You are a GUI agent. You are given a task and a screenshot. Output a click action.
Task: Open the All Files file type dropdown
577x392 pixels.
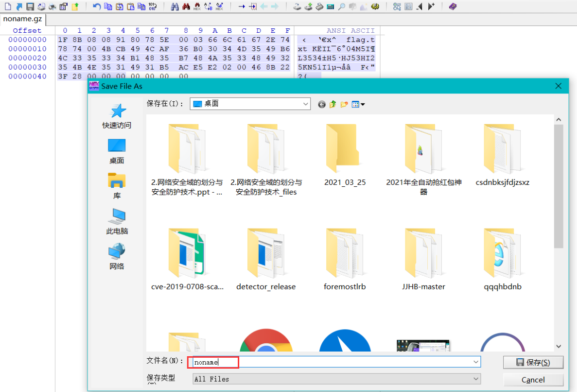[x=476, y=379]
